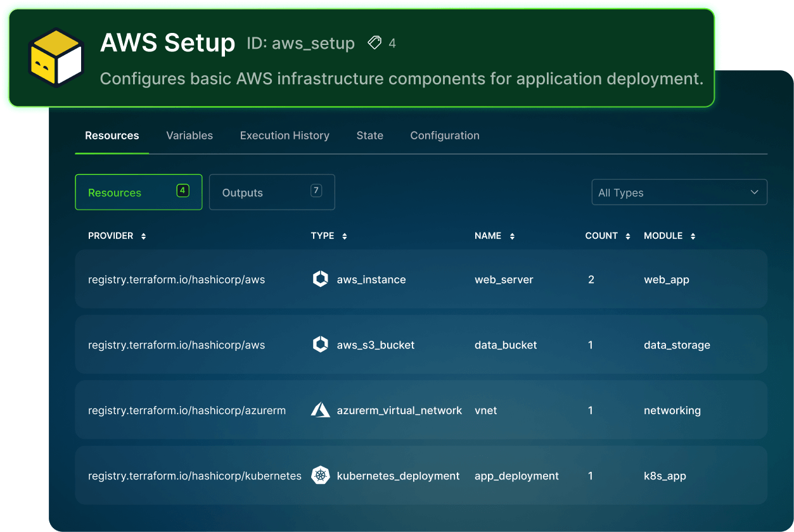The width and height of the screenshot is (794, 532).
Task: Click registry.terraform.io/hashicorp/azurerm cell
Action: click(187, 410)
